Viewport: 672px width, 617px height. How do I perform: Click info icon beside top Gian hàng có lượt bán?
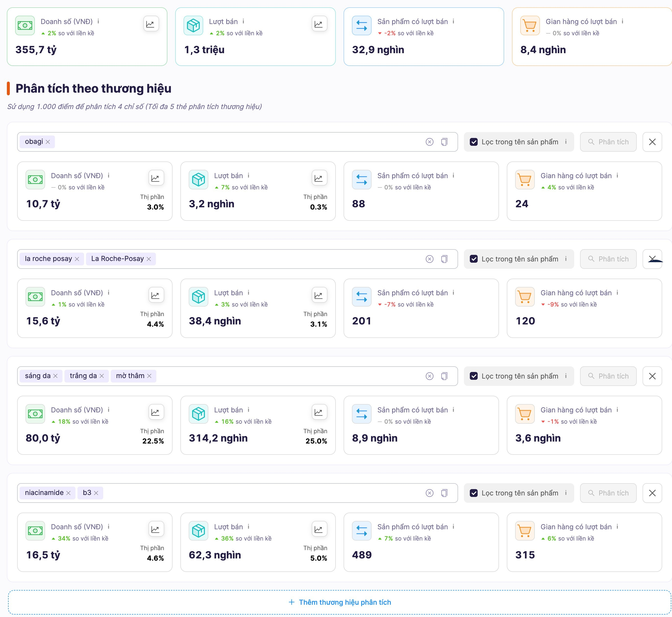point(622,21)
